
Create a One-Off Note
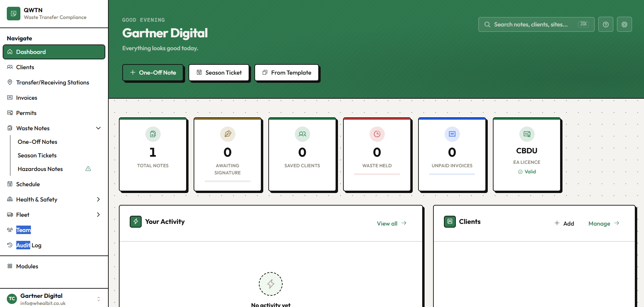[153, 73]
